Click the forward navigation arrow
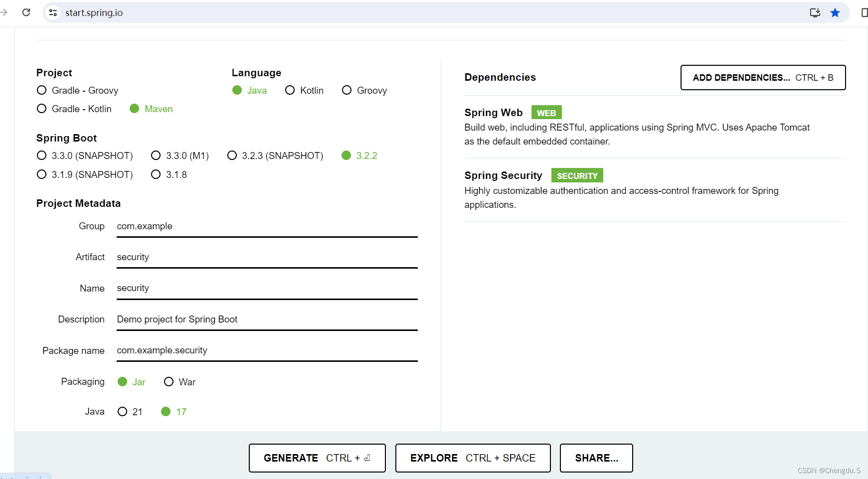Screen dimensions: 868x479 point(3,12)
